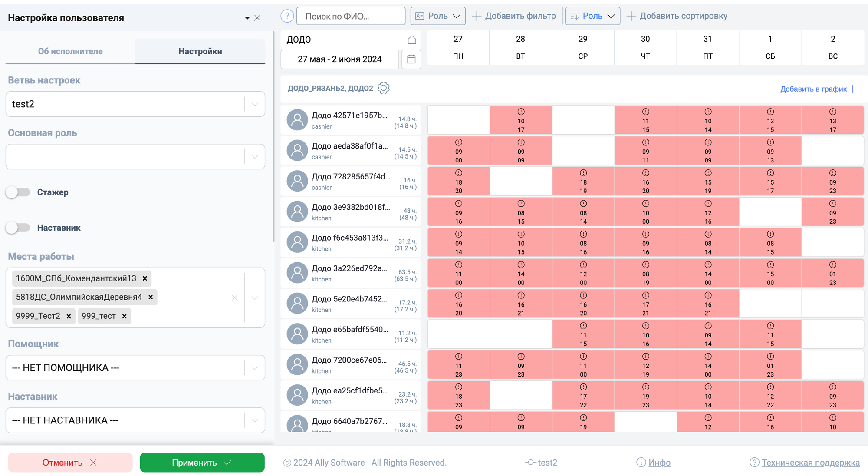Close the Настройка пользователя panel
The height and width of the screenshot is (476, 868).
point(257,18)
